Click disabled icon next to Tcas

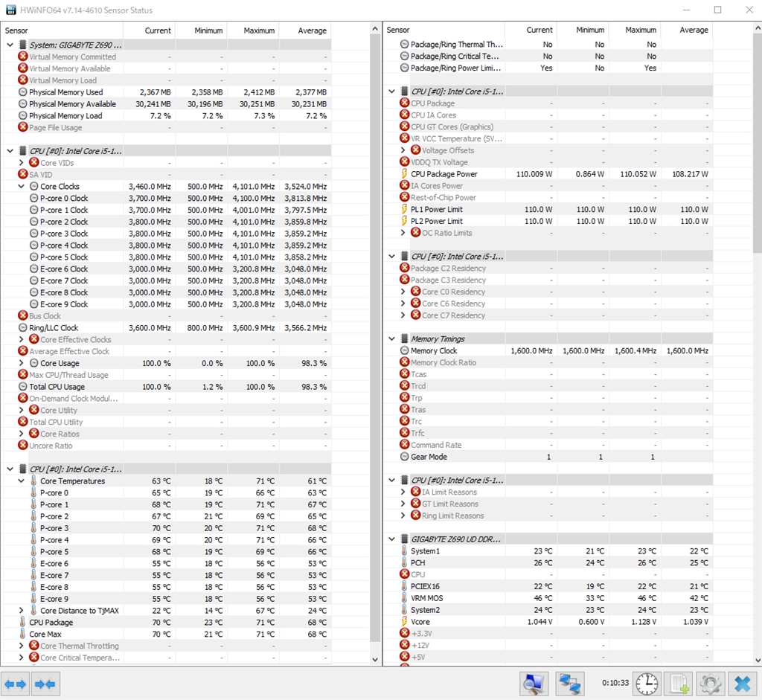click(x=404, y=374)
